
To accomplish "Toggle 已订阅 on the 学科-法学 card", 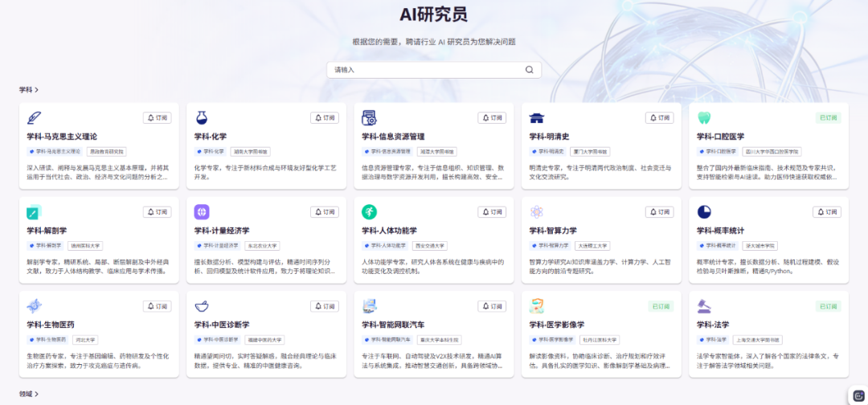I will pyautogui.click(x=828, y=306).
